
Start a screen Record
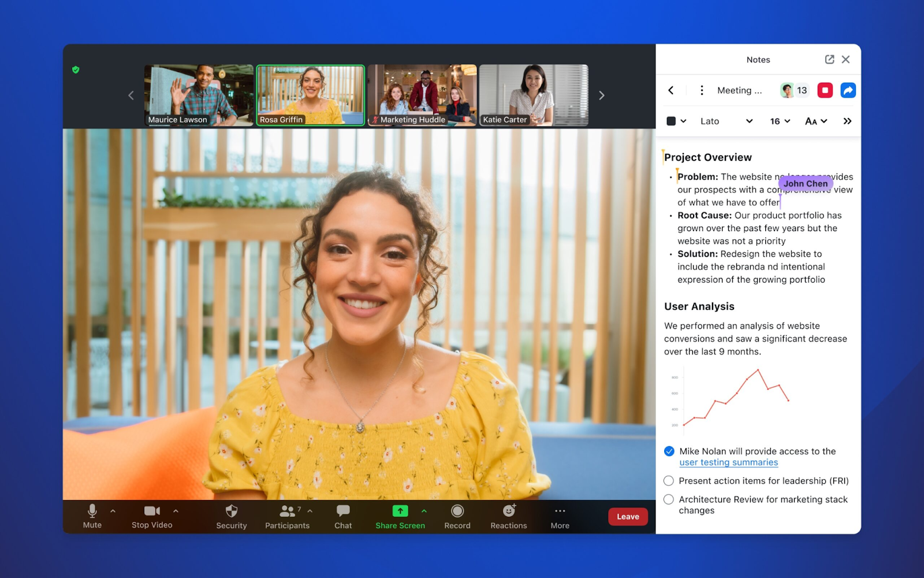[x=457, y=516]
